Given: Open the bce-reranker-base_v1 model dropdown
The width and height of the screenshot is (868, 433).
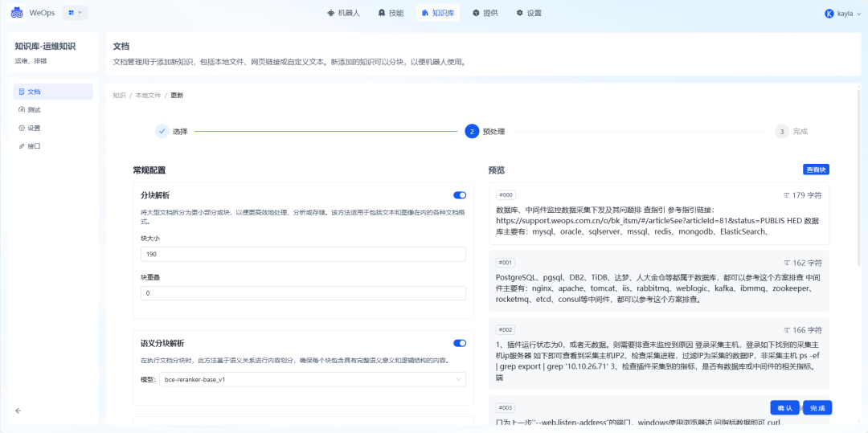Looking at the screenshot, I should point(312,379).
